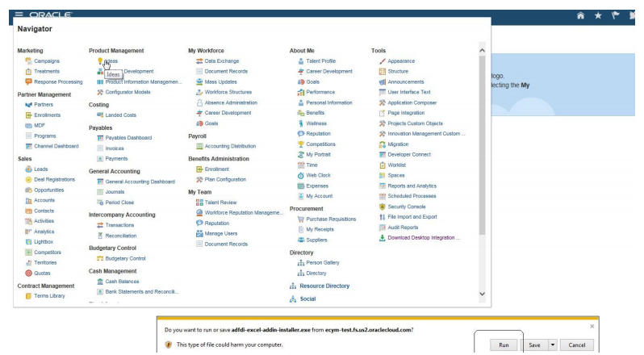Image resolution: width=644 pixels, height=355 pixels.
Task: Open the Resource Directory link
Action: (324, 286)
